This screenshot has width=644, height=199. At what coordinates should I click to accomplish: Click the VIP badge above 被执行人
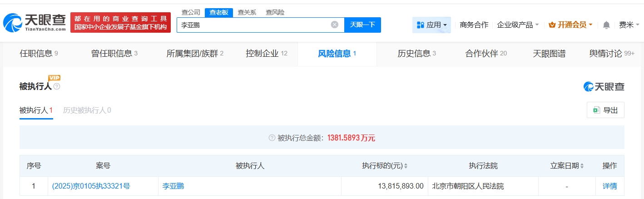click(x=54, y=78)
